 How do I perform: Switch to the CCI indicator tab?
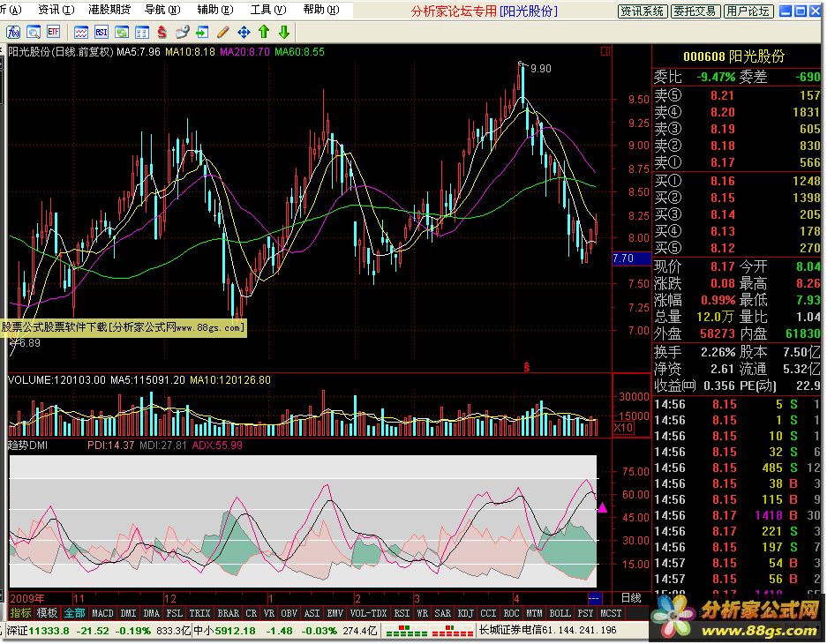(x=488, y=613)
